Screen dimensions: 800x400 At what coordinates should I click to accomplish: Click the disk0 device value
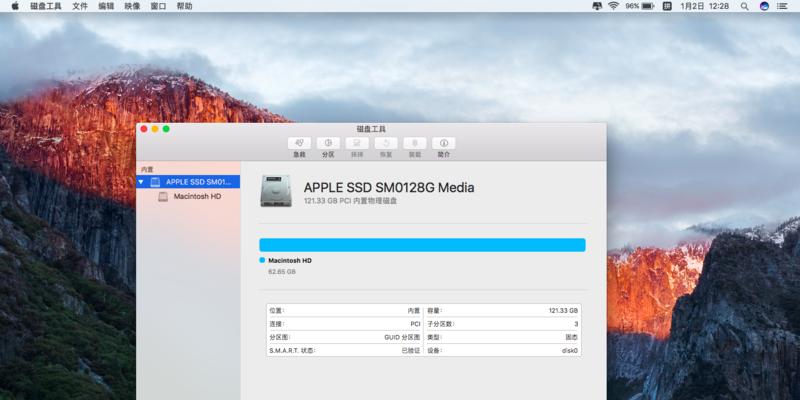[x=570, y=351]
